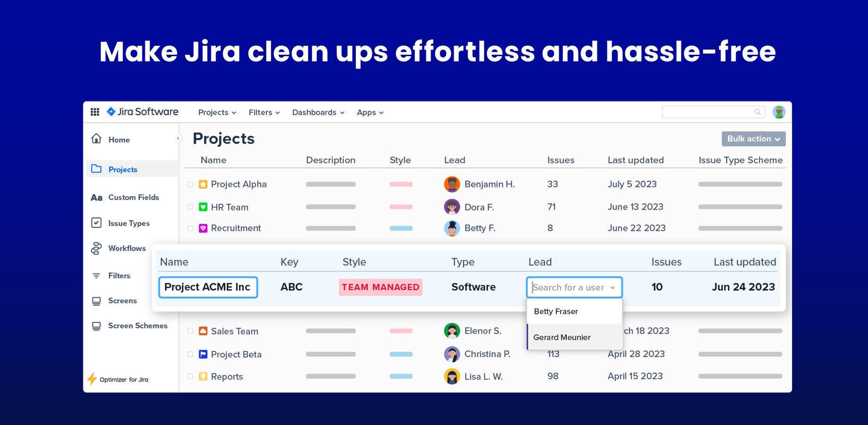Click Betty F. avatar
Screen dimensions: 868x425
[452, 228]
